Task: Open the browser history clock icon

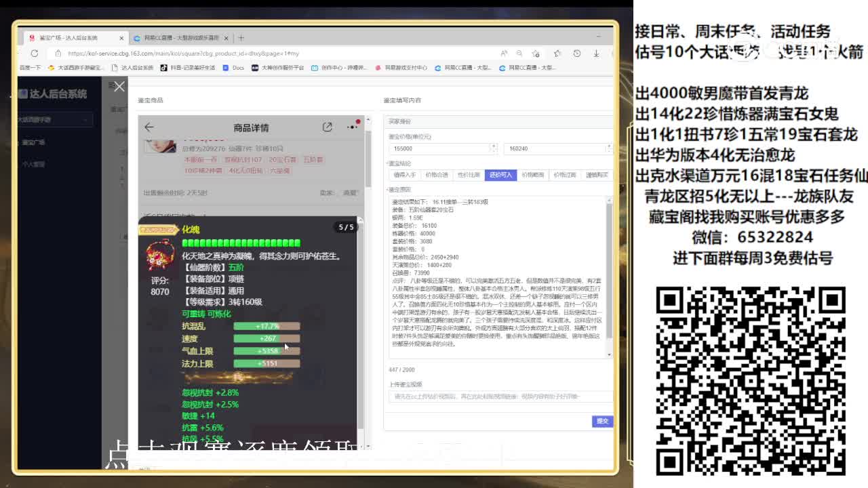Action: point(577,53)
